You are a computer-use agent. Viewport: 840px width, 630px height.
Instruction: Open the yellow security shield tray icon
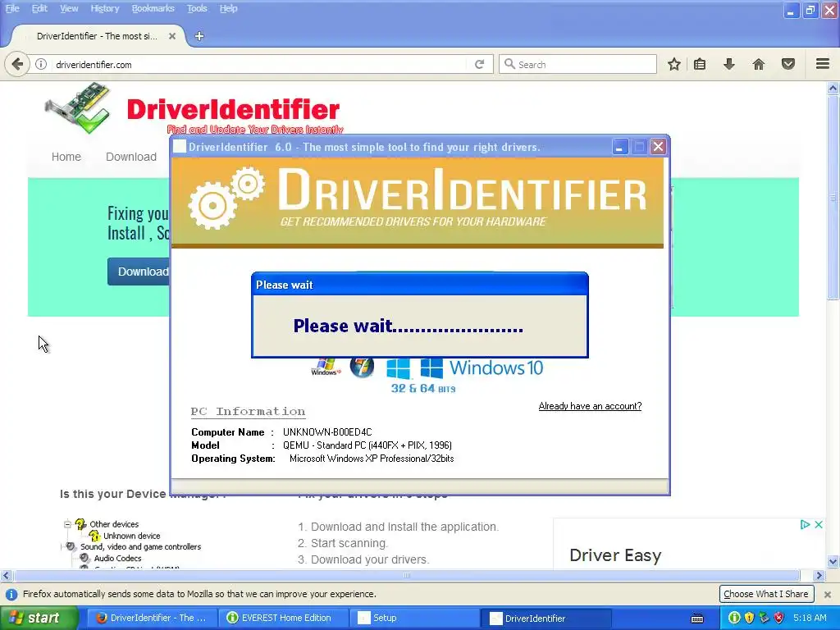[749, 619]
